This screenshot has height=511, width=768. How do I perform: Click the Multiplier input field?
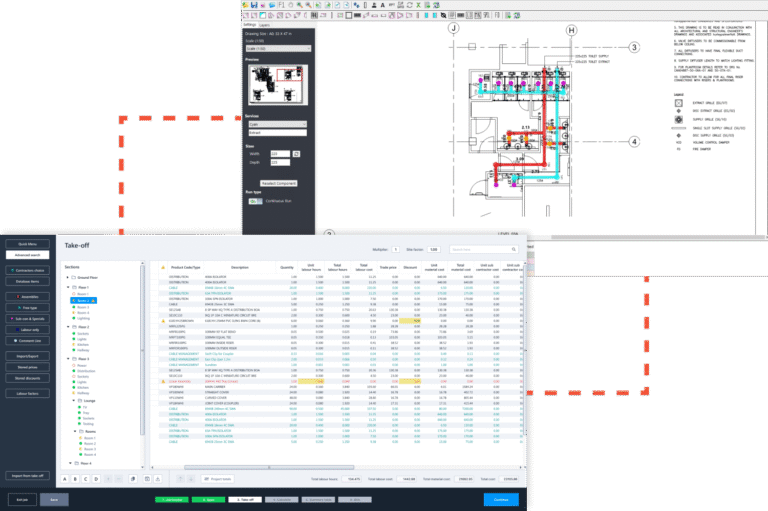coord(395,249)
